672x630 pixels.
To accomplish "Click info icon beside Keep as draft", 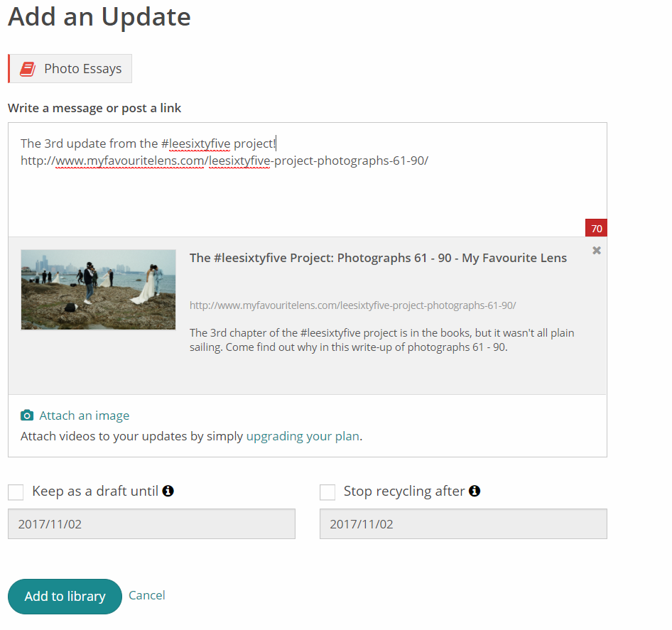I will coord(168,491).
